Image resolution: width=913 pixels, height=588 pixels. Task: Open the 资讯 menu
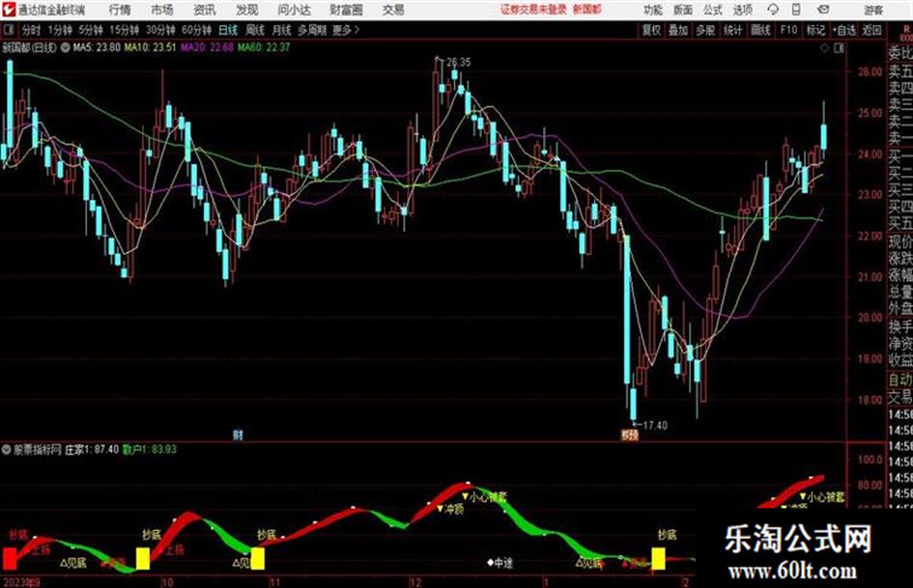[x=205, y=10]
